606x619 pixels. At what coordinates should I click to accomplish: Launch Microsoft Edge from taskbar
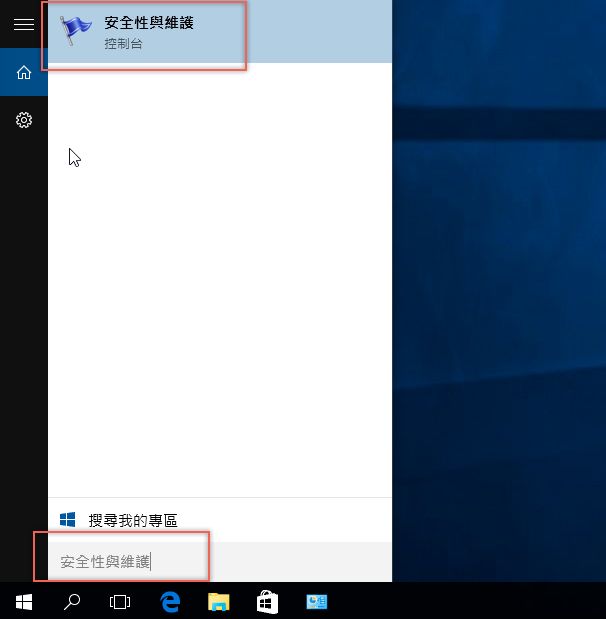pos(170,601)
